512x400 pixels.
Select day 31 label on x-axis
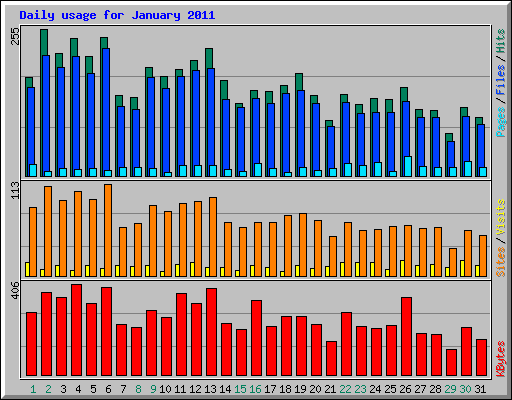(480, 389)
